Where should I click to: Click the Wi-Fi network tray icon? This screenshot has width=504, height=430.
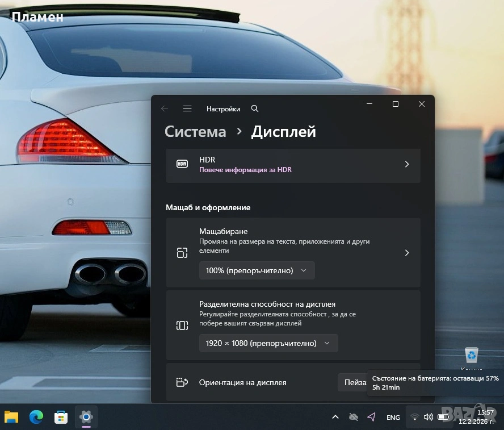coord(414,417)
